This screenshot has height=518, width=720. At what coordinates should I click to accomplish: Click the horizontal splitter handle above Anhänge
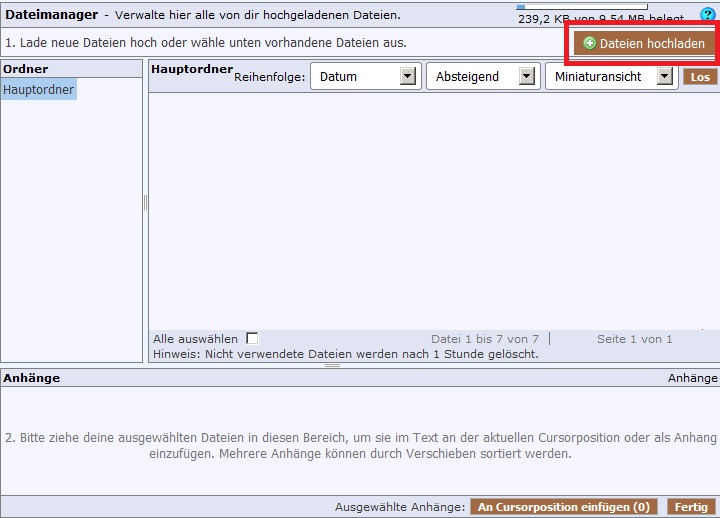tap(332, 365)
